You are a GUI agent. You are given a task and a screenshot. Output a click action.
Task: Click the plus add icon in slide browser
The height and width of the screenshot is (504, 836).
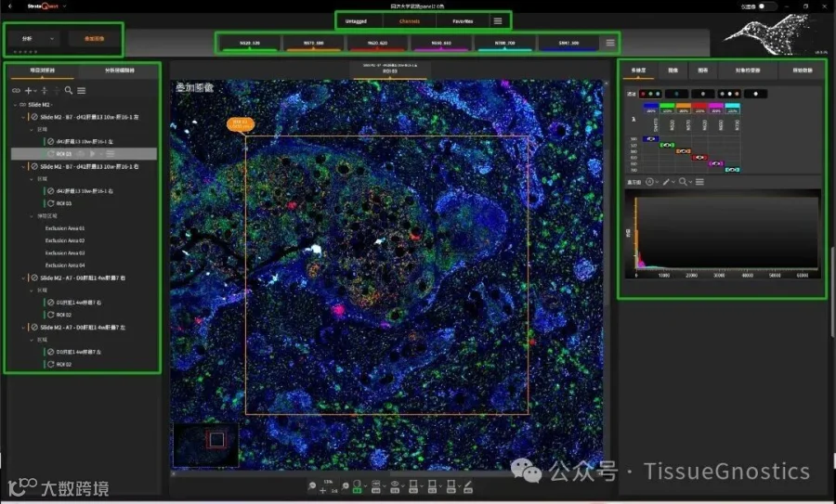click(x=28, y=91)
